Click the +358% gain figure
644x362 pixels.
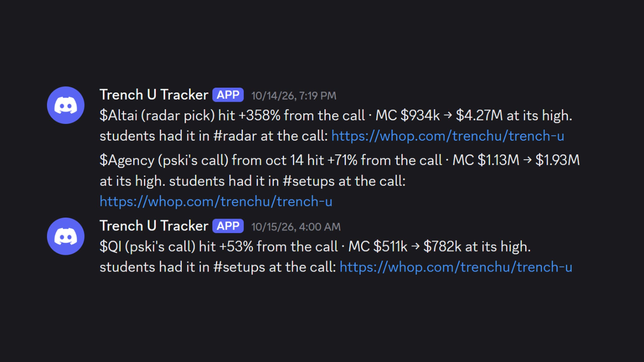260,116
